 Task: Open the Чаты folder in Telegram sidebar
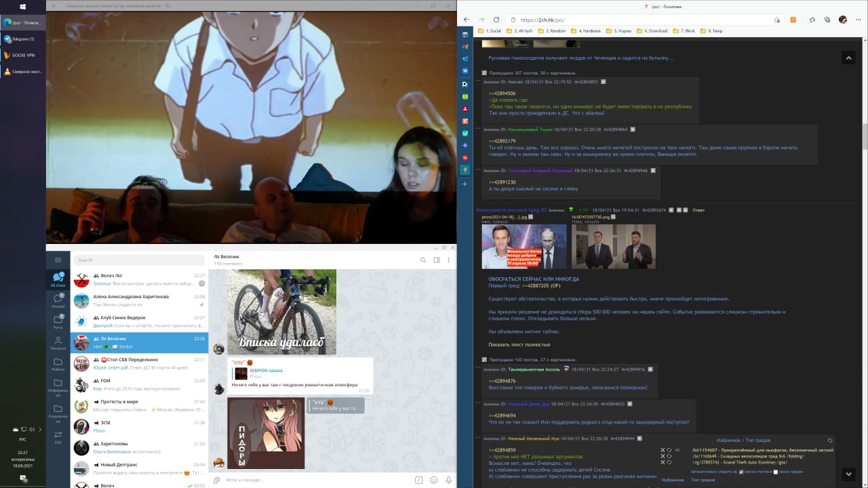click(58, 321)
